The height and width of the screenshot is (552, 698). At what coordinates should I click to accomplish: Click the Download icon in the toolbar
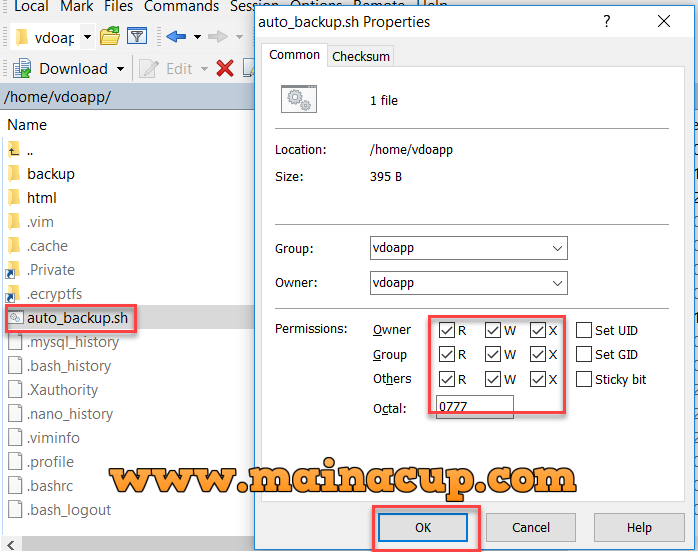[22, 69]
